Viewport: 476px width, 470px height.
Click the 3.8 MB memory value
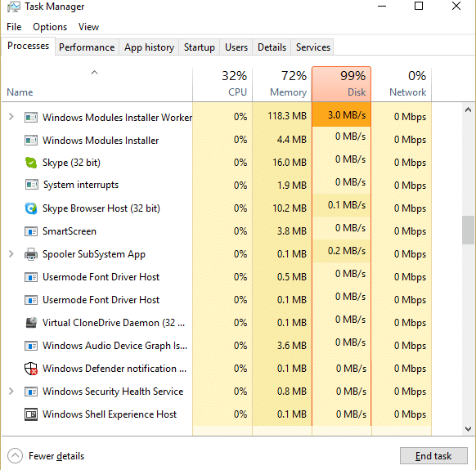click(292, 231)
